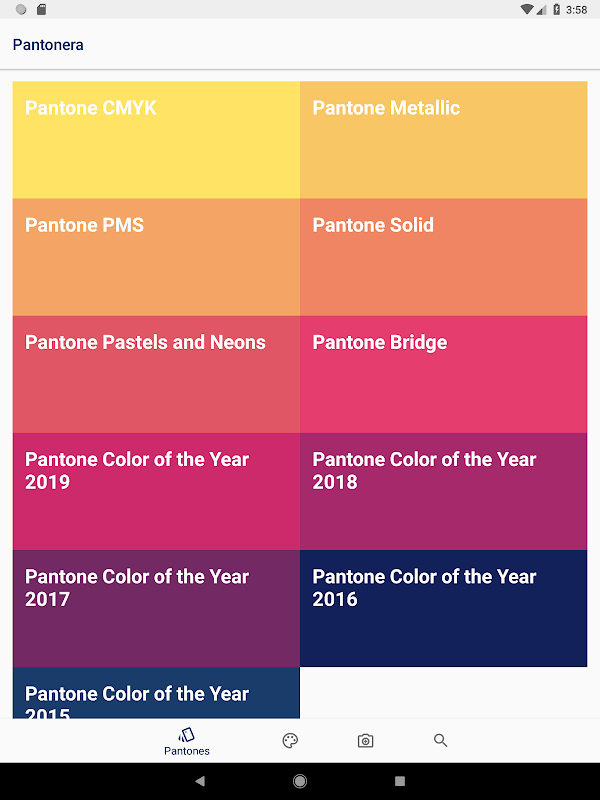Tap the color palette icon
The width and height of the screenshot is (600, 800).
coord(290,740)
